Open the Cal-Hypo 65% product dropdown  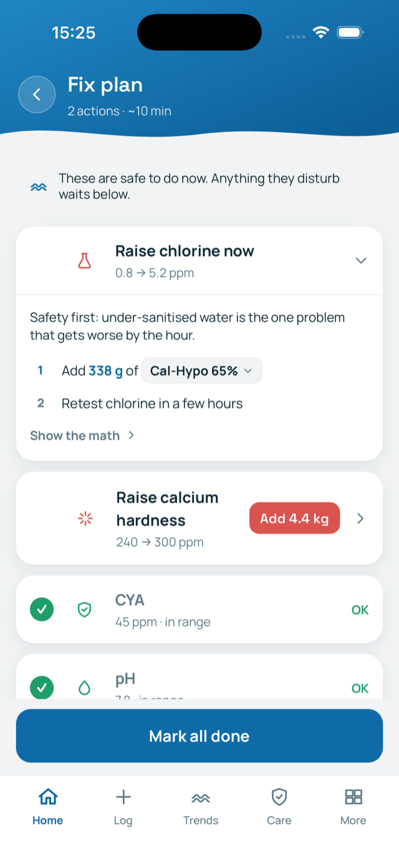(x=202, y=371)
